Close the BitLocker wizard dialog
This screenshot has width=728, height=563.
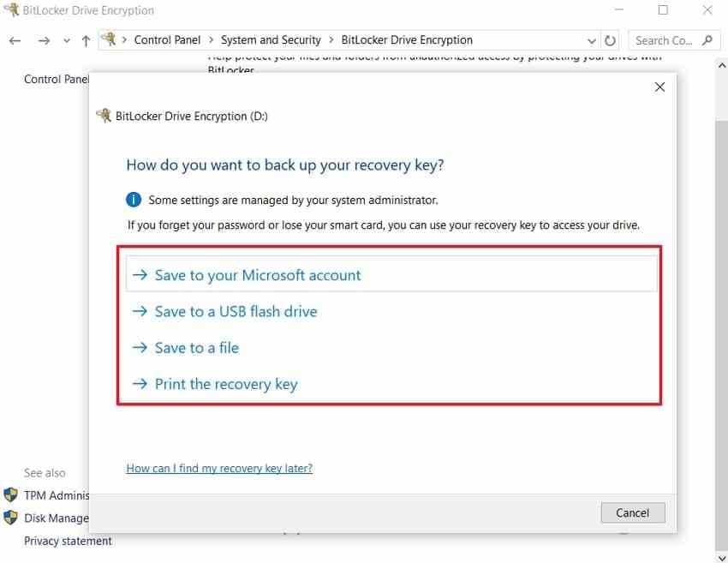659,87
